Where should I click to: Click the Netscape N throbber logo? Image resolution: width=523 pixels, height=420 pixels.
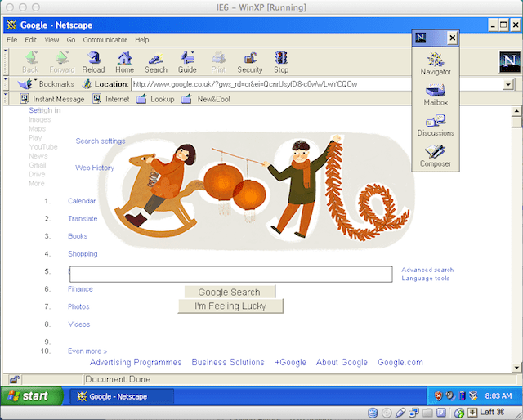pos(509,62)
